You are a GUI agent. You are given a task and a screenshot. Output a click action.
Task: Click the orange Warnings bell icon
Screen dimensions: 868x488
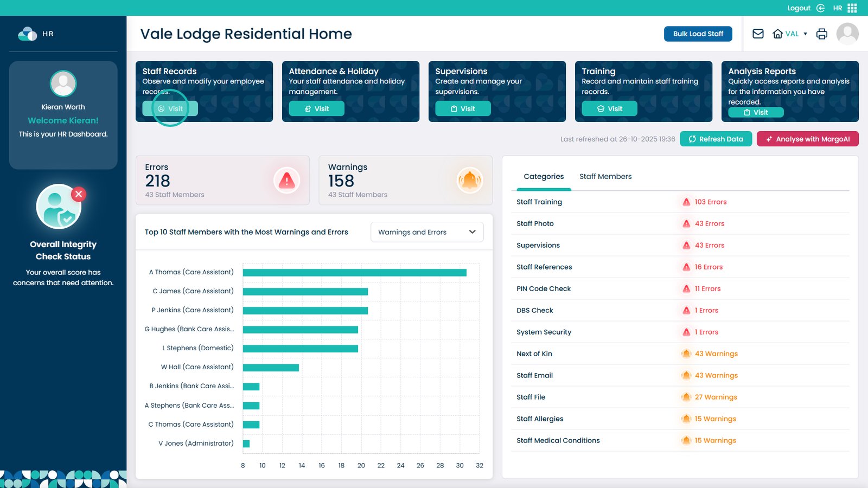click(470, 181)
